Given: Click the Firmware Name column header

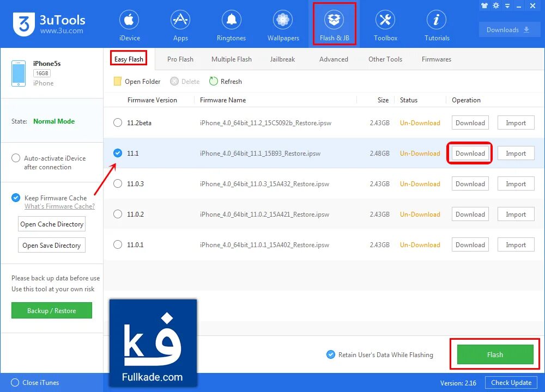Looking at the screenshot, I should coord(223,100).
